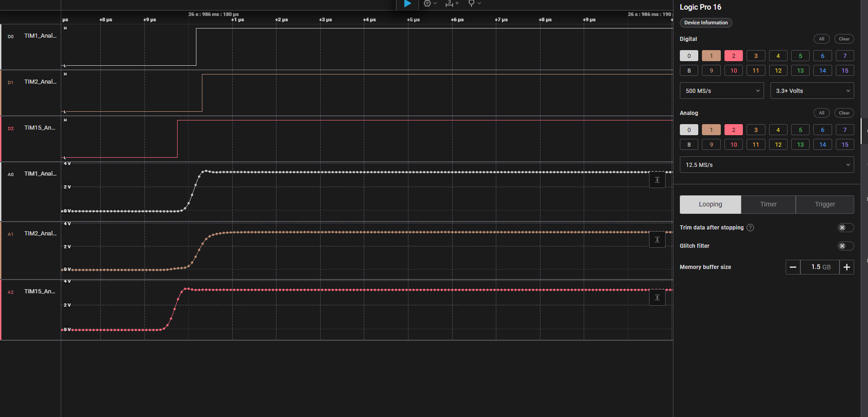Autoscale the TIM2 analog waveform
The height and width of the screenshot is (417, 868).
[657, 240]
